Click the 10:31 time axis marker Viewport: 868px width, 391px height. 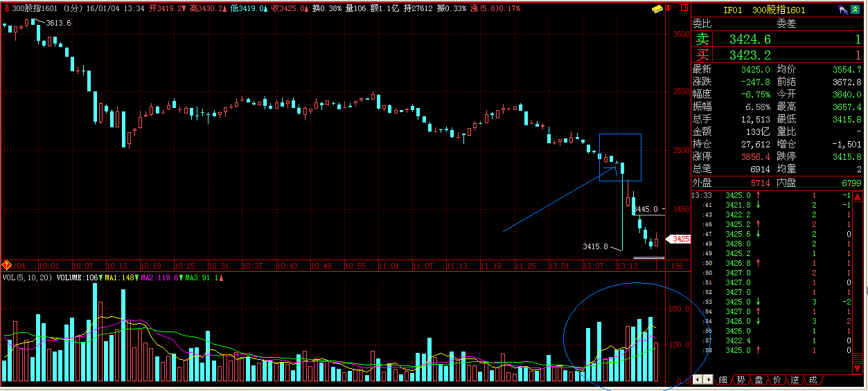pos(219,266)
